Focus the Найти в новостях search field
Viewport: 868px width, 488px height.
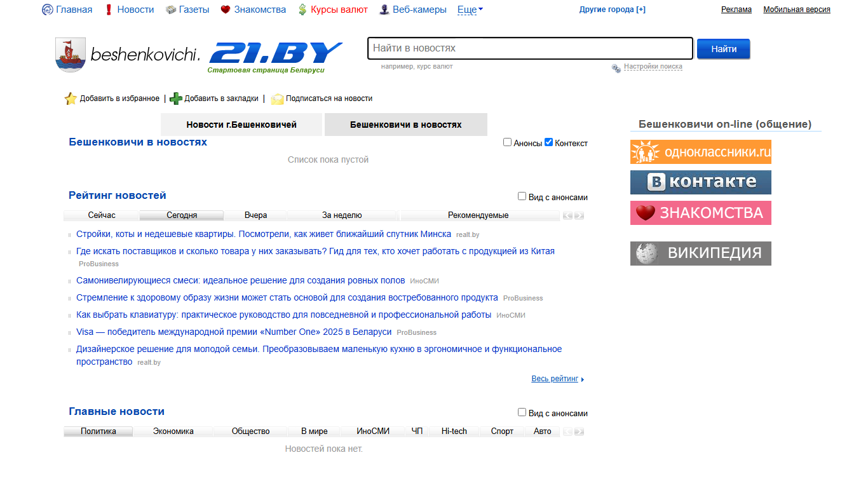point(530,48)
